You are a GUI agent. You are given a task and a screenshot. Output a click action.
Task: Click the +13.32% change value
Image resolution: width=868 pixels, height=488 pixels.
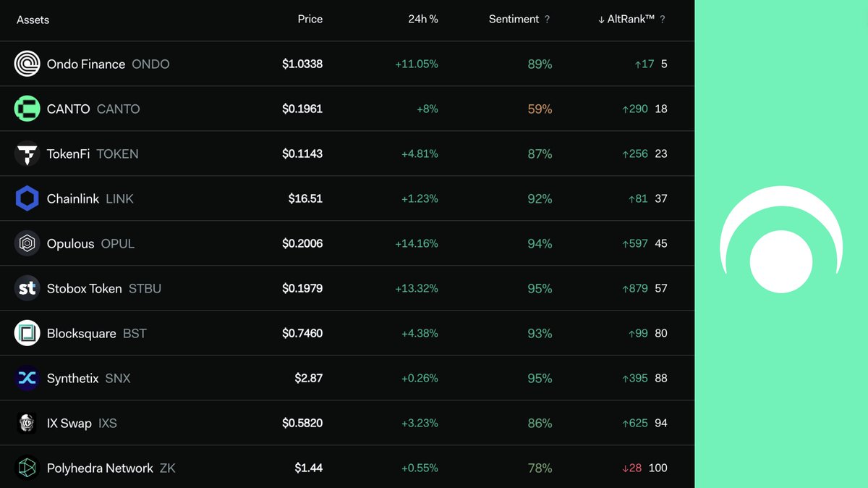(x=417, y=288)
